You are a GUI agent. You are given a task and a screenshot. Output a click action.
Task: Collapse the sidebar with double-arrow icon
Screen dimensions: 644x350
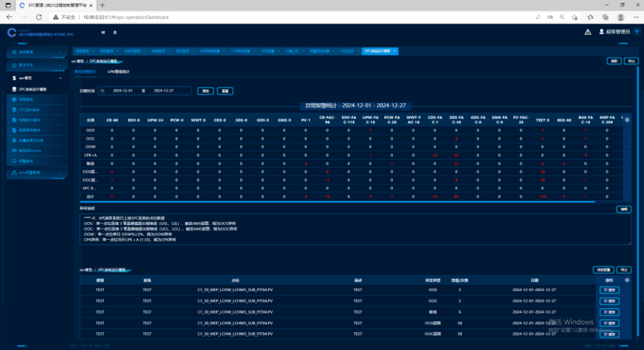(x=102, y=32)
